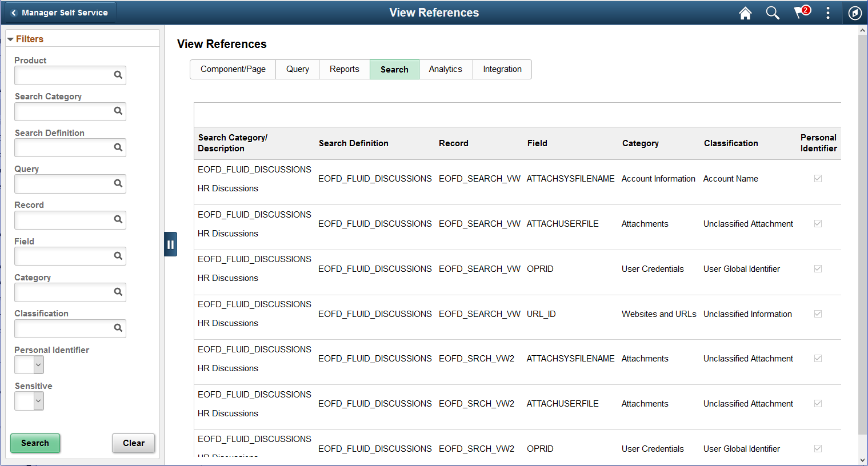
Task: Open the Classification lookup magnifier
Action: click(118, 328)
